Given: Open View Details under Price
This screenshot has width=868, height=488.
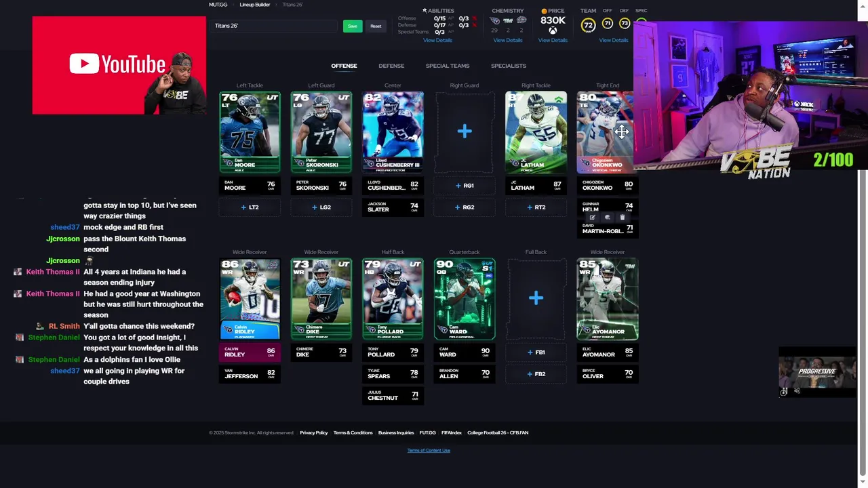Looking at the screenshot, I should click(x=553, y=40).
